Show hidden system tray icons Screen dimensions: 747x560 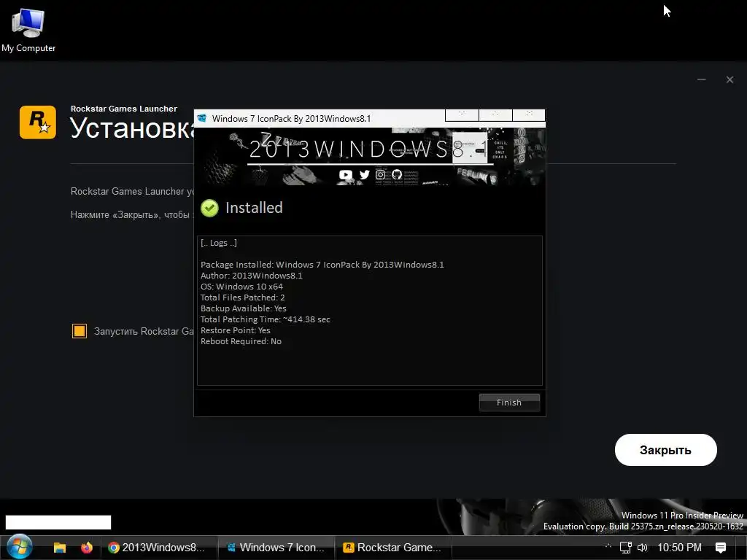[608, 547]
